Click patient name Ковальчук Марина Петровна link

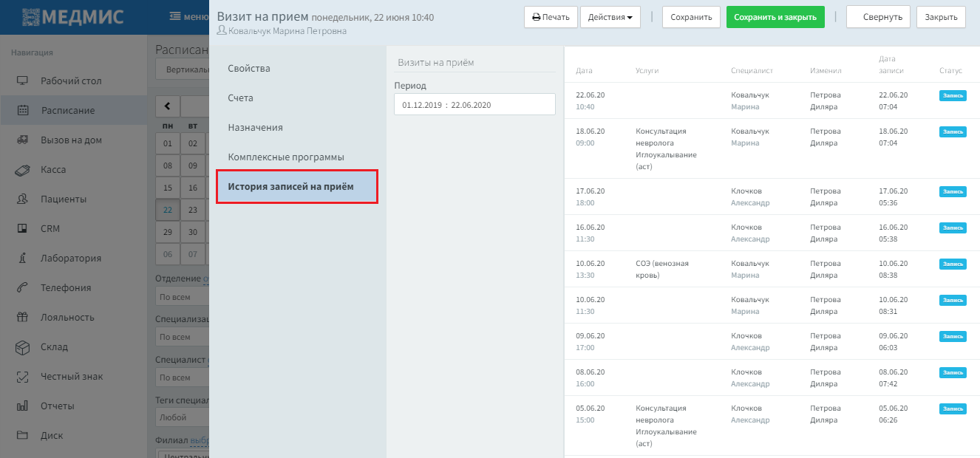pyautogui.click(x=287, y=31)
